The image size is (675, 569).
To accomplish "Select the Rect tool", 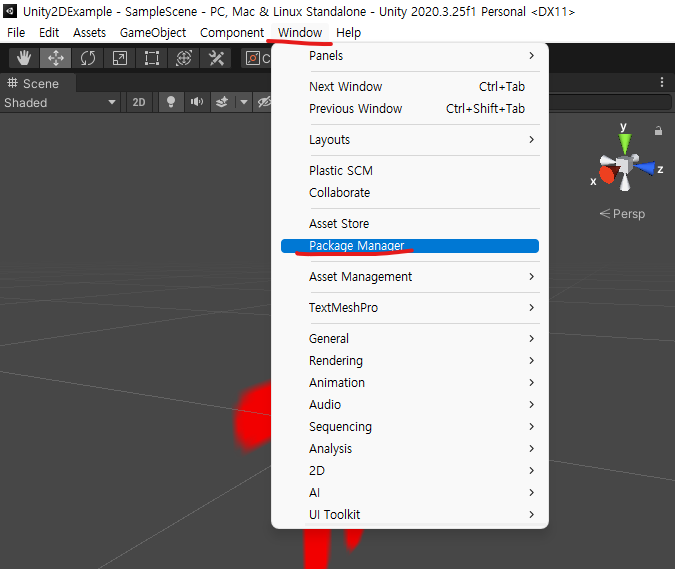I will pyautogui.click(x=152, y=58).
